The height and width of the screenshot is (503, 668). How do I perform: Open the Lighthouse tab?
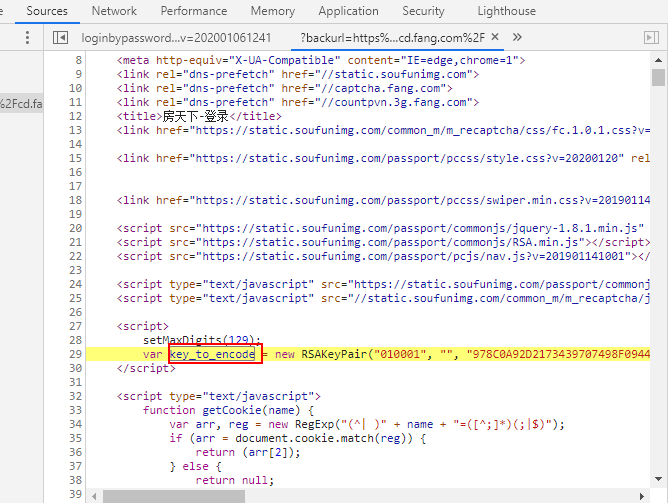506,11
